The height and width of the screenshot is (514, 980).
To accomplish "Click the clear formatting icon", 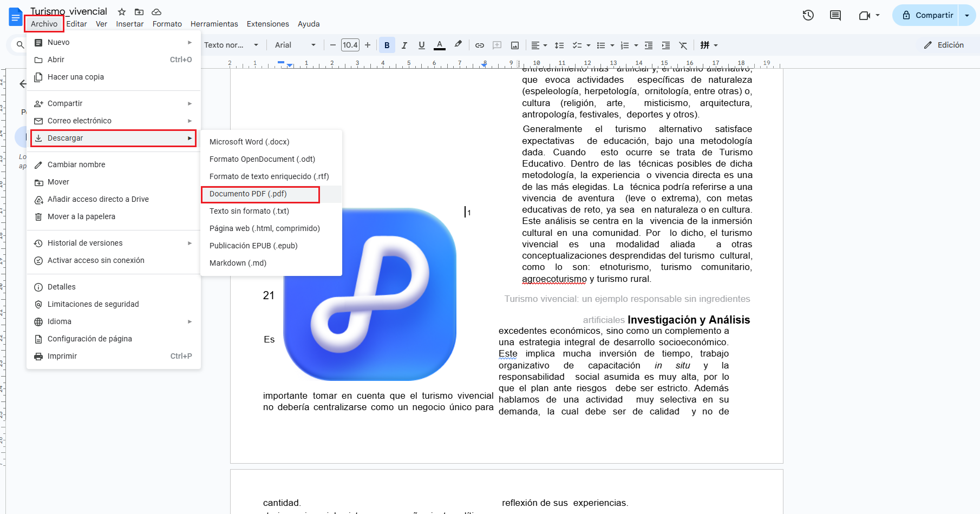I will (x=683, y=45).
